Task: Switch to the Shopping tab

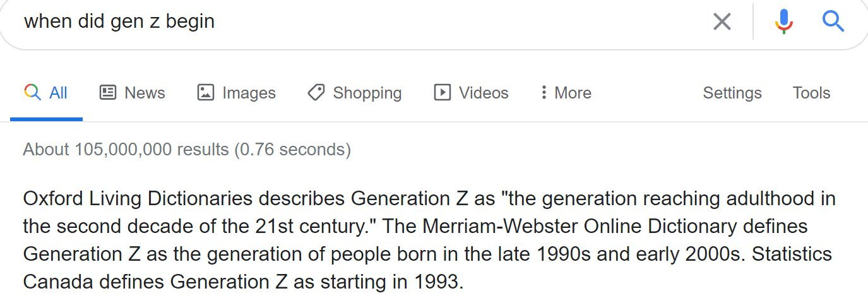Action: [x=354, y=93]
